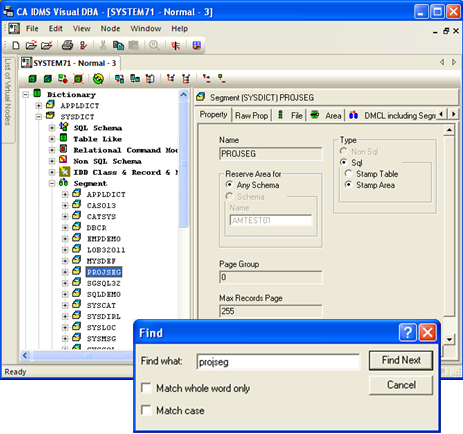Click the red checkmark person toolbar icon
Image resolution: width=463 pixels, height=434 pixels.
(x=83, y=45)
